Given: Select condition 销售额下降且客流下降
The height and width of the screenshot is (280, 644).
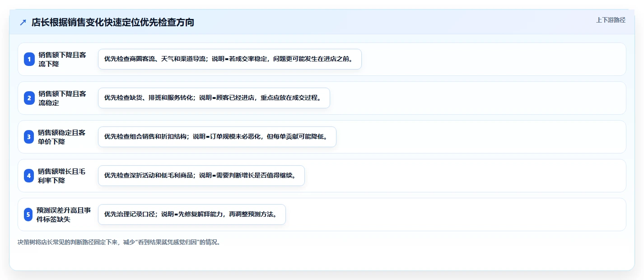Looking at the screenshot, I should click(62, 59).
